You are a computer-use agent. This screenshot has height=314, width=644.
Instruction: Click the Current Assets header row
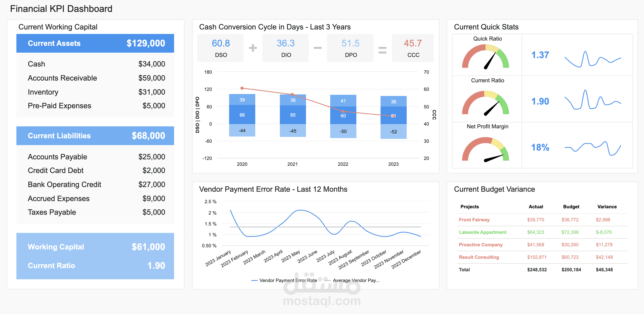(95, 43)
